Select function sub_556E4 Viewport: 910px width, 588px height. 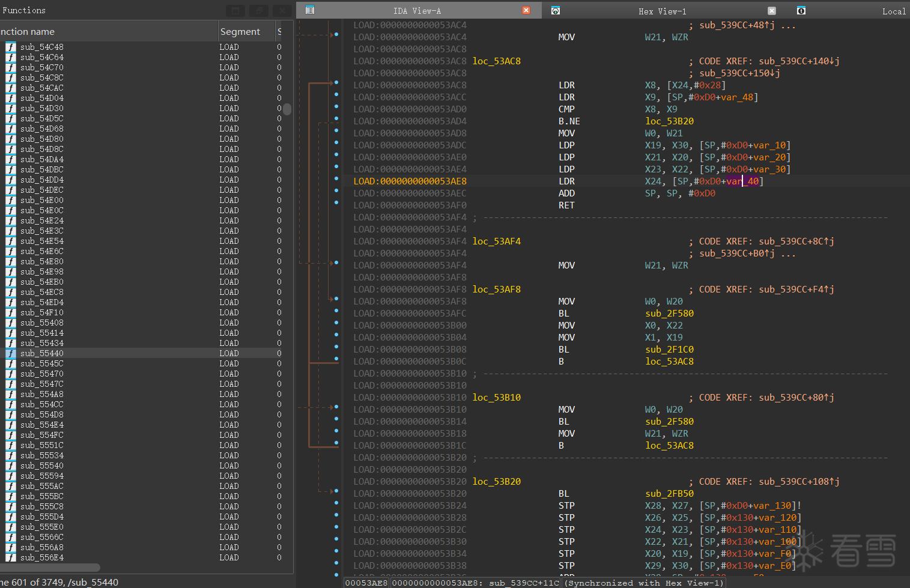point(41,557)
